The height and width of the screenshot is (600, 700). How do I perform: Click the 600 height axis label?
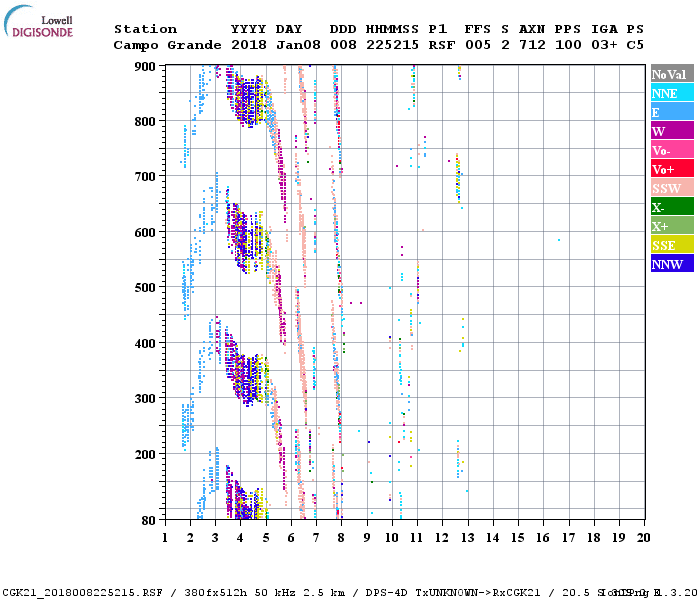(x=145, y=233)
